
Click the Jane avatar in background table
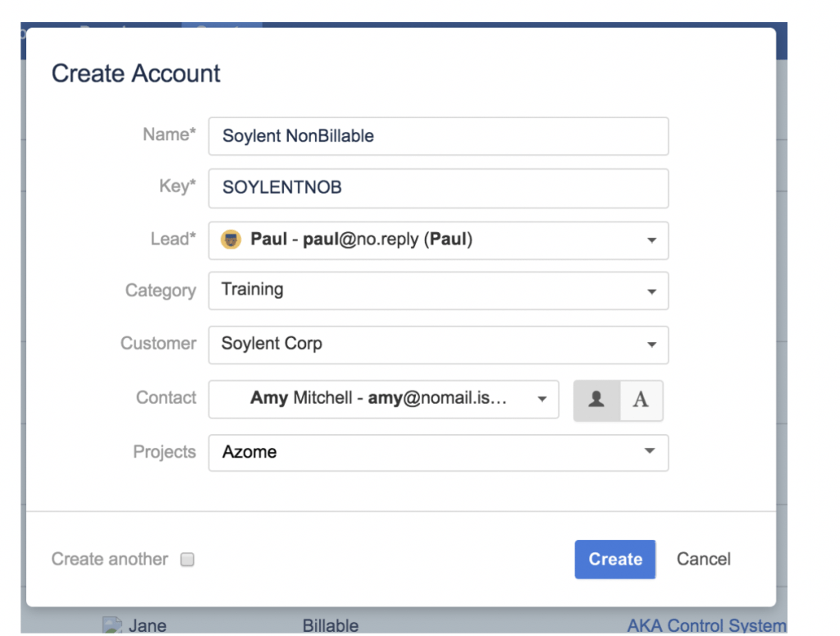(112, 625)
